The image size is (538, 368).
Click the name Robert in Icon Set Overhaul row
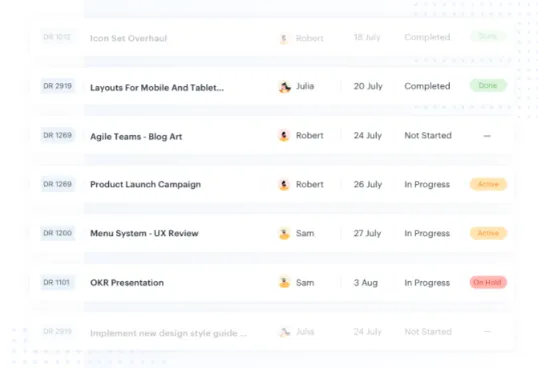309,38
